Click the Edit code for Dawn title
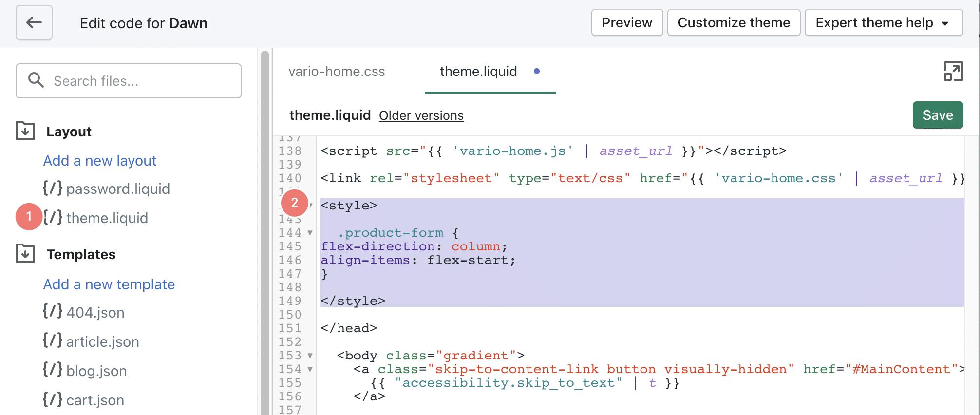980x415 pixels. tap(144, 23)
